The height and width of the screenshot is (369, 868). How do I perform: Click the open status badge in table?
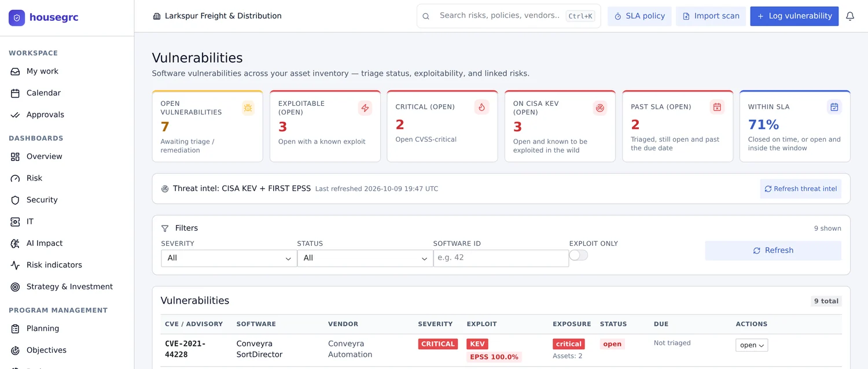coord(612,344)
